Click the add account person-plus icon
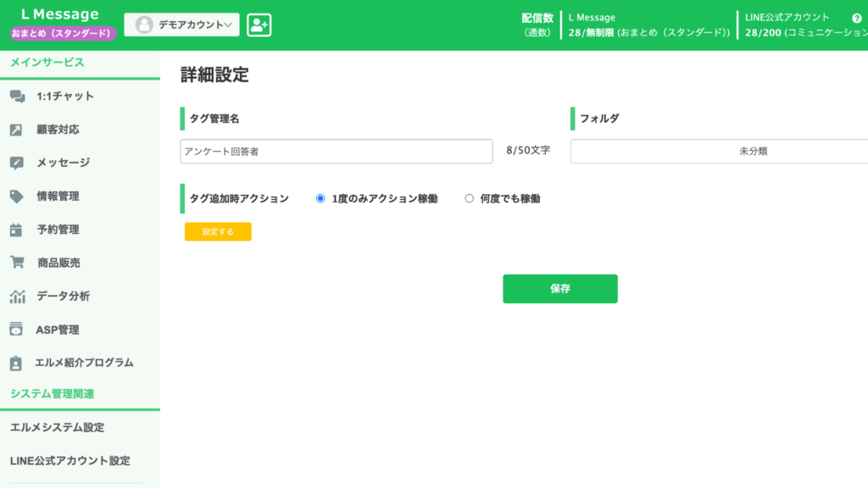Screen dimensions: 868x488 coord(259,25)
